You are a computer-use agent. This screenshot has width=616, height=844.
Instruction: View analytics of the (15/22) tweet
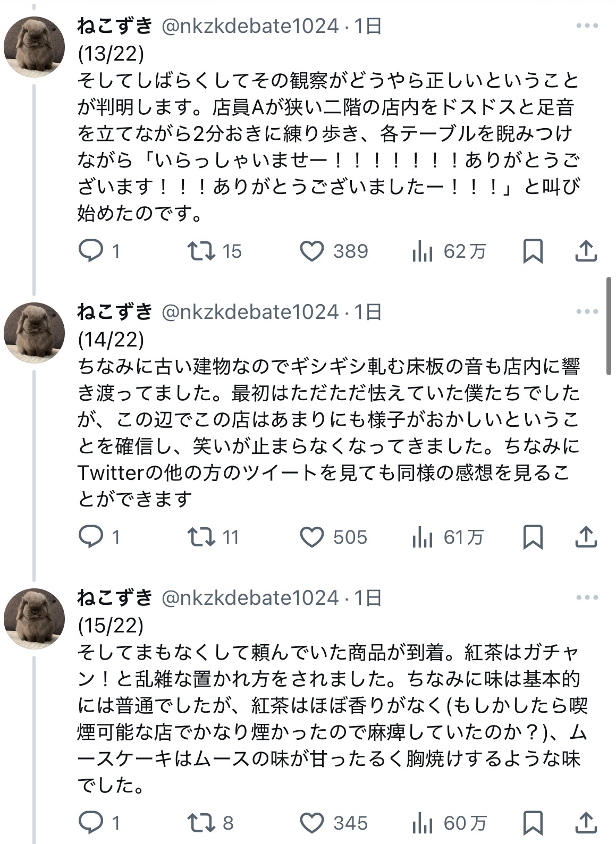click(x=423, y=823)
